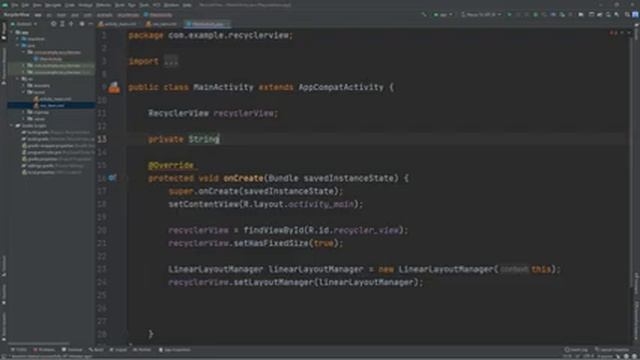Click expand all icon in Project panel
The height and width of the screenshot is (360, 640).
click(62, 24)
